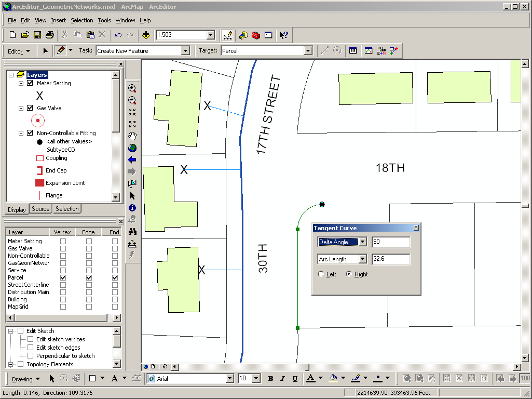Click the Print icon in toolbar
This screenshot has height=399, width=532.
point(50,35)
